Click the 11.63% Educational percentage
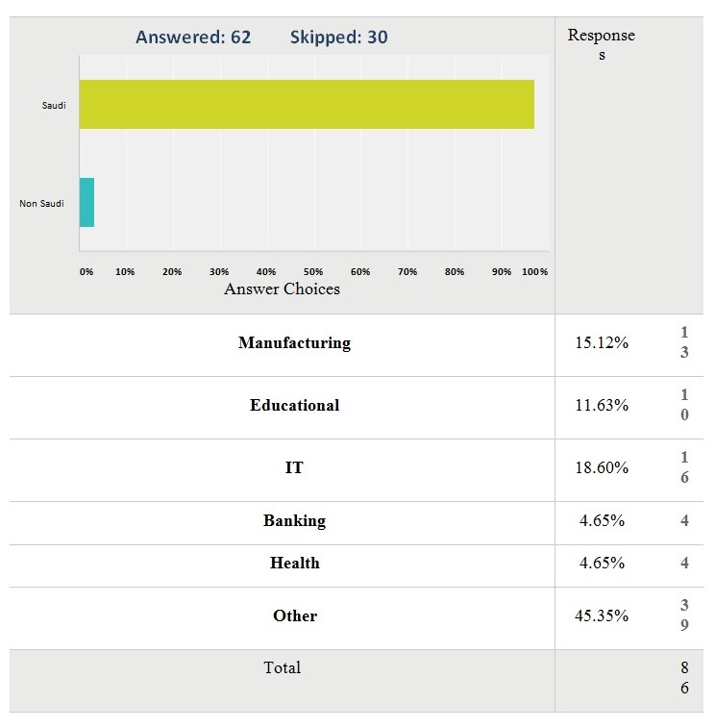This screenshot has height=728, width=715. tap(602, 405)
